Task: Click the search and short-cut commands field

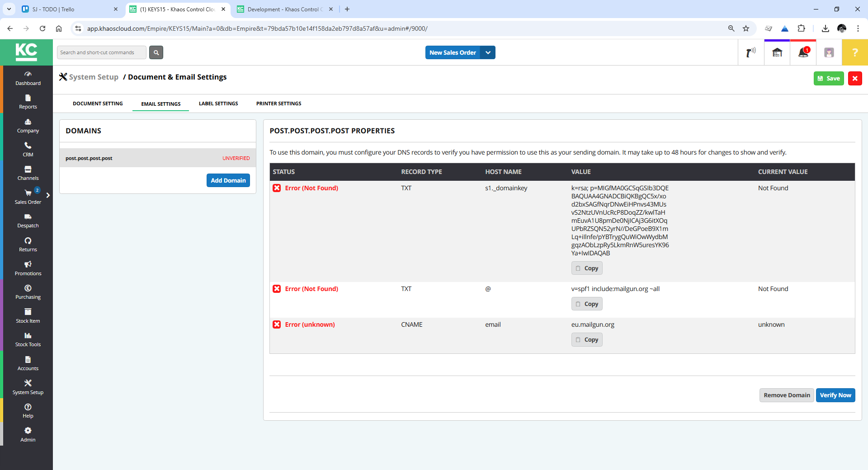Action: coord(102,52)
